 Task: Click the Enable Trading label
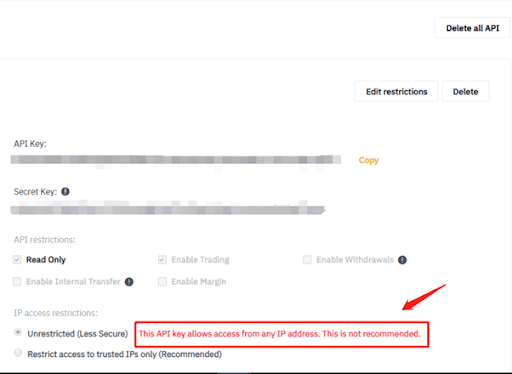(200, 260)
